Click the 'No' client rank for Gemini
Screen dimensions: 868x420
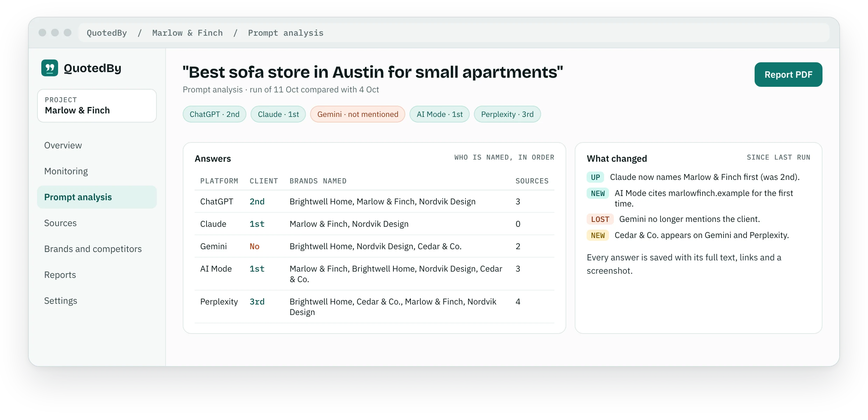click(254, 246)
